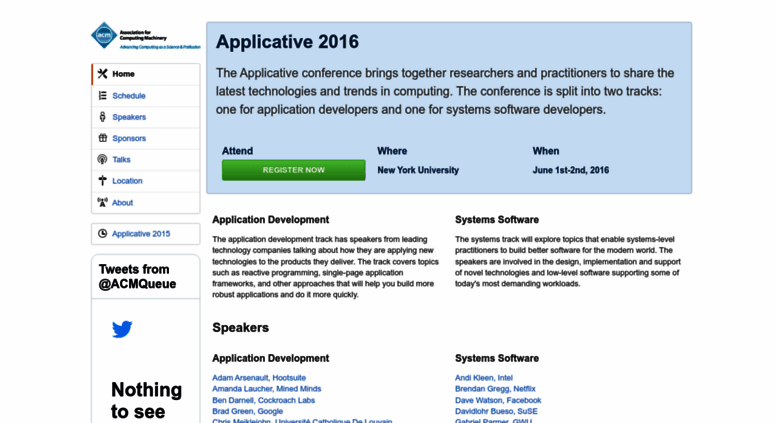
Task: Click the About antenna icon
Action: click(103, 202)
